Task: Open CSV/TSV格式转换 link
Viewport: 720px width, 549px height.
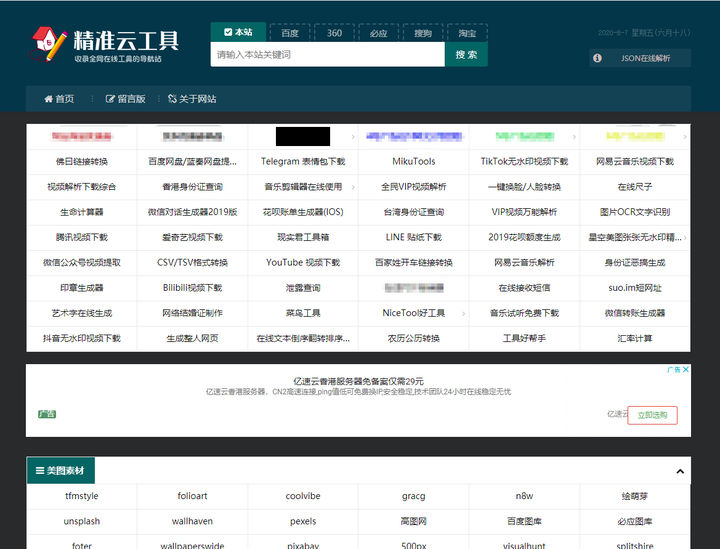Action: pos(192,263)
